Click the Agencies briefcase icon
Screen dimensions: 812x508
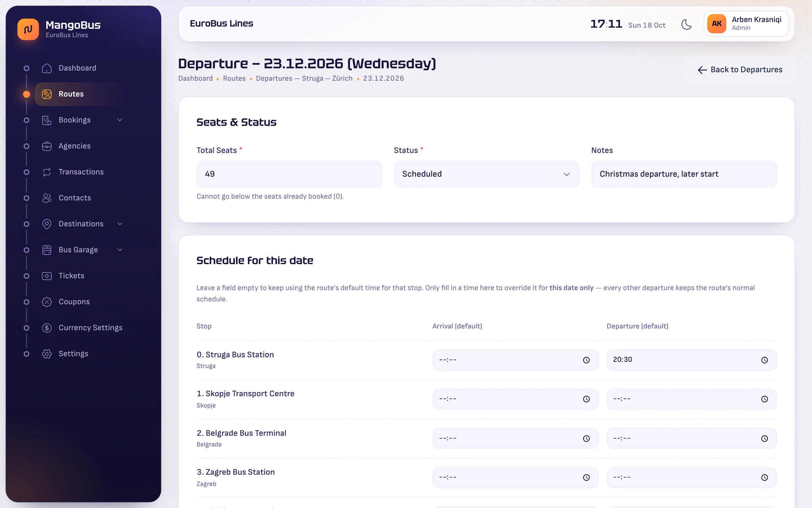coord(47,146)
